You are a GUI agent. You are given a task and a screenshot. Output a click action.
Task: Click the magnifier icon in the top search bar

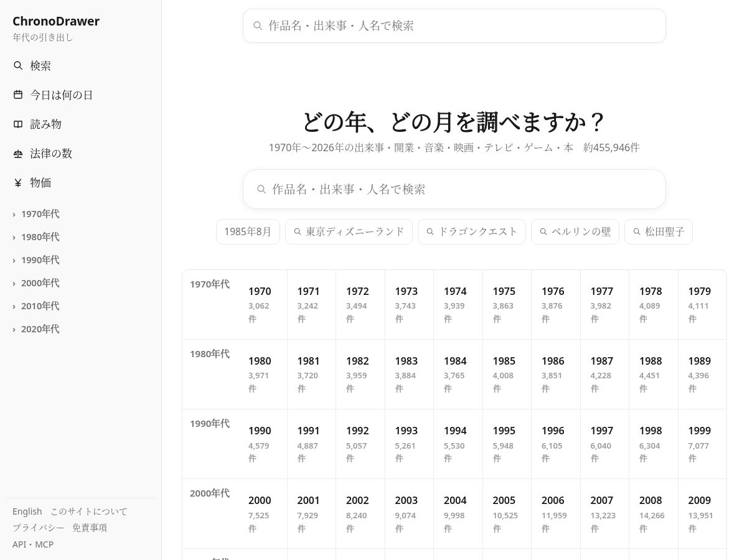(258, 26)
